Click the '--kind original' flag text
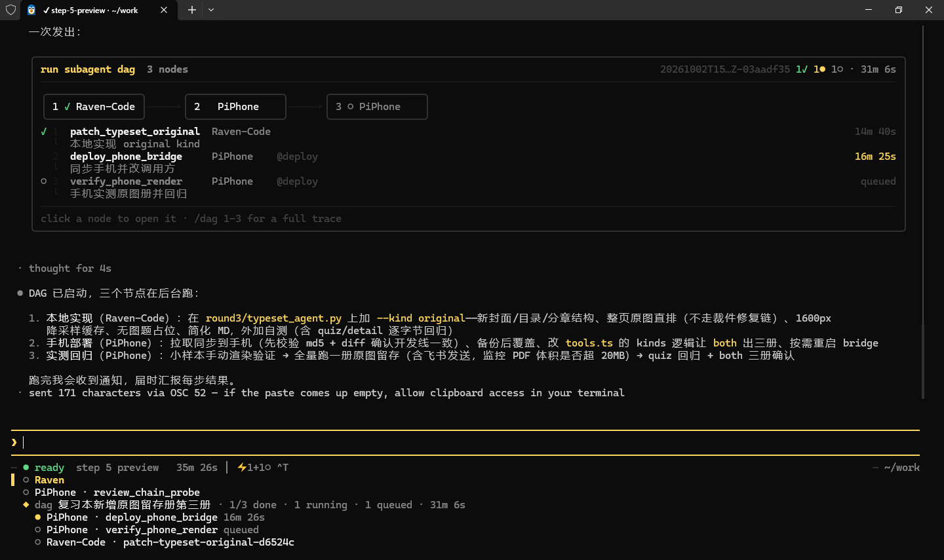 pyautogui.click(x=421, y=318)
